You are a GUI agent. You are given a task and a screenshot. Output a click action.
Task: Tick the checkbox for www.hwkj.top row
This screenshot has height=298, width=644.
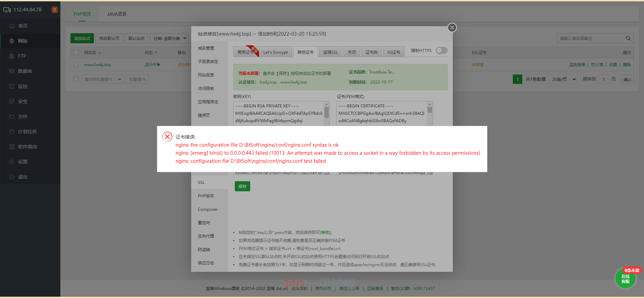click(x=76, y=64)
